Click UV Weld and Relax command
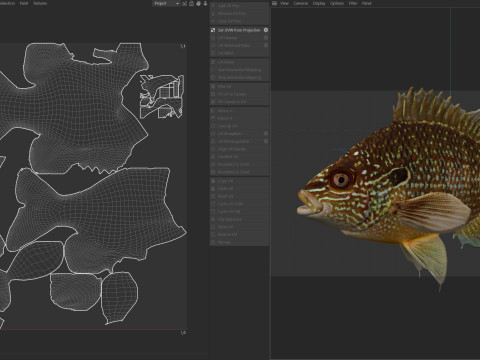 pos(234,45)
